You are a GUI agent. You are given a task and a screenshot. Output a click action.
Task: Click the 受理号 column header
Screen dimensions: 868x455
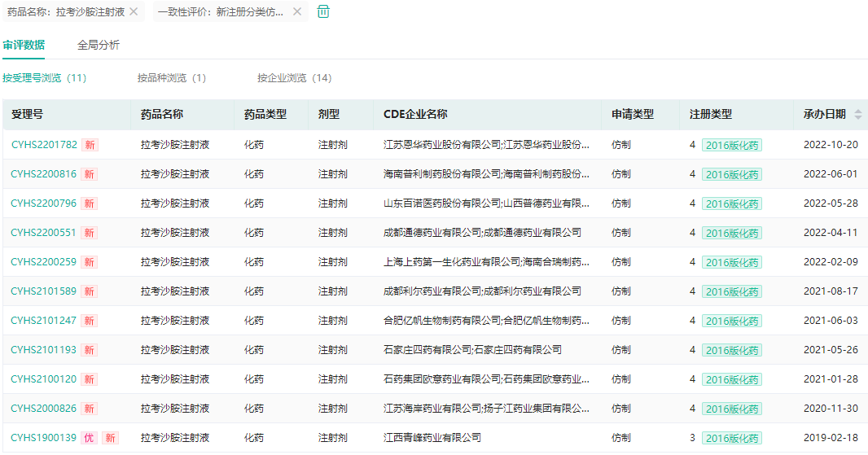pyautogui.click(x=28, y=115)
